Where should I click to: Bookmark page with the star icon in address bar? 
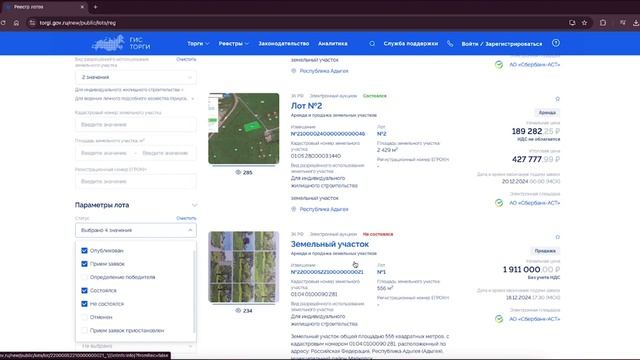584,23
